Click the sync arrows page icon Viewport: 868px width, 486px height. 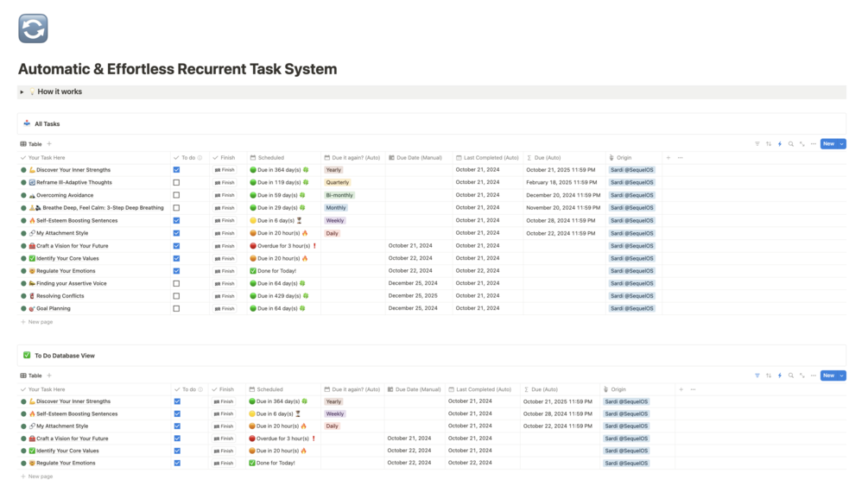pos(33,28)
